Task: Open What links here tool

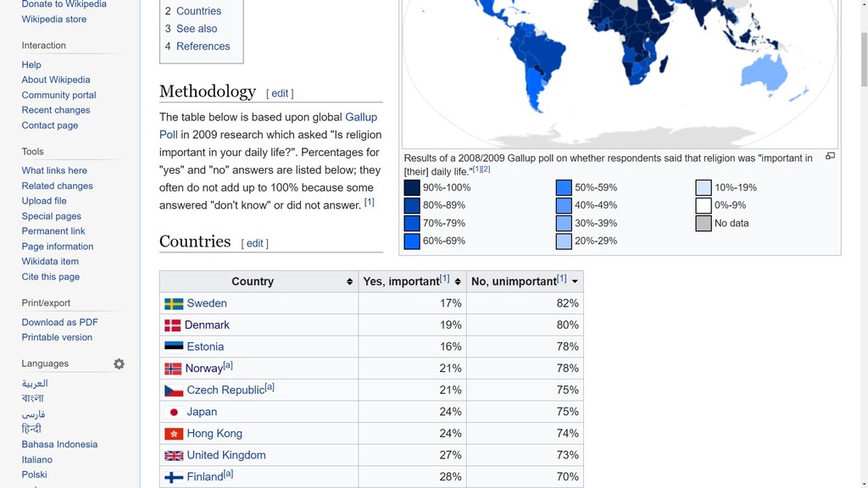Action: (x=54, y=170)
